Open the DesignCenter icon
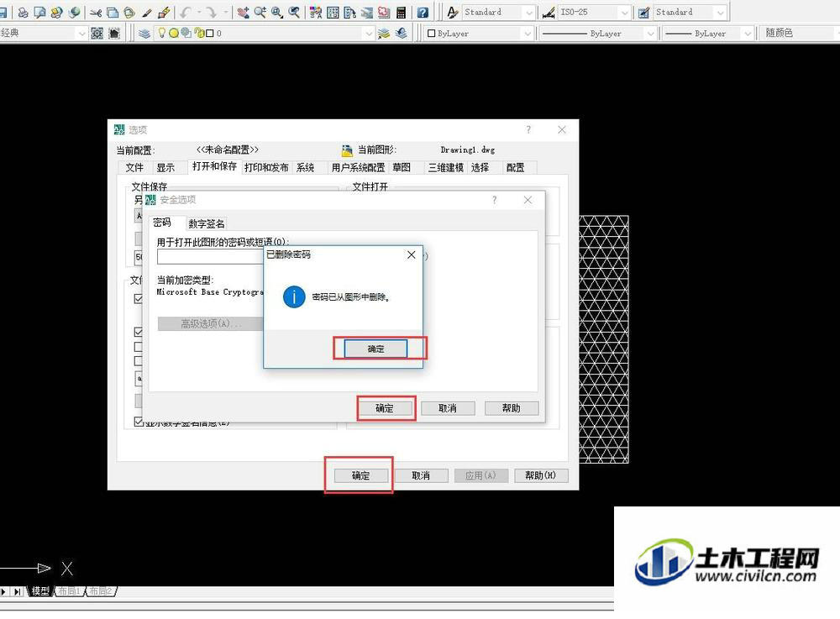This screenshot has width=840, height=619. click(333, 13)
